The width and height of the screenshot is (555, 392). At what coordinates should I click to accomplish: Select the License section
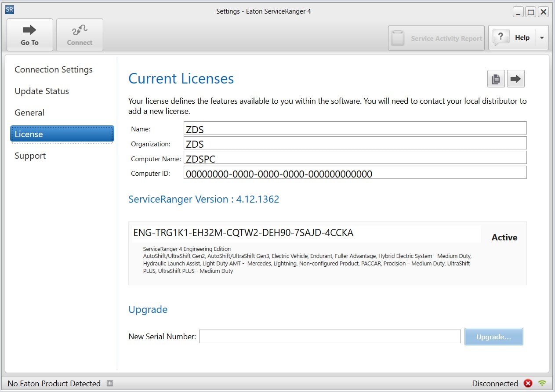(x=62, y=134)
